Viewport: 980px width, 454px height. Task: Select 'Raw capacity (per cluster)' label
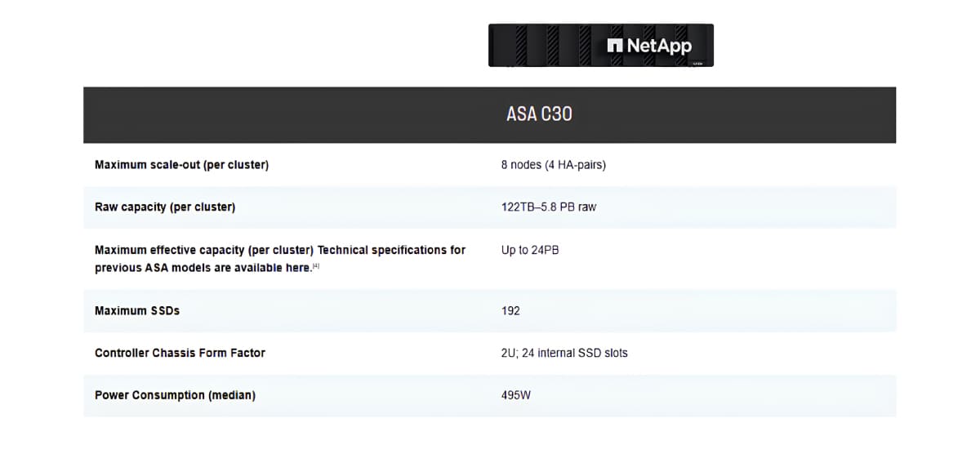(x=165, y=207)
